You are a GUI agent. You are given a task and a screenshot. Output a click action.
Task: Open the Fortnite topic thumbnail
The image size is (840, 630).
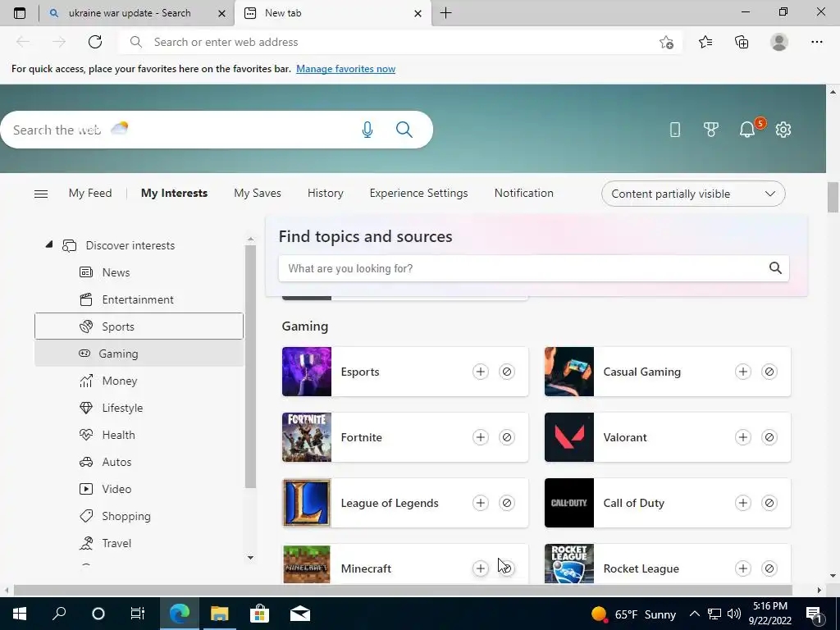(307, 437)
